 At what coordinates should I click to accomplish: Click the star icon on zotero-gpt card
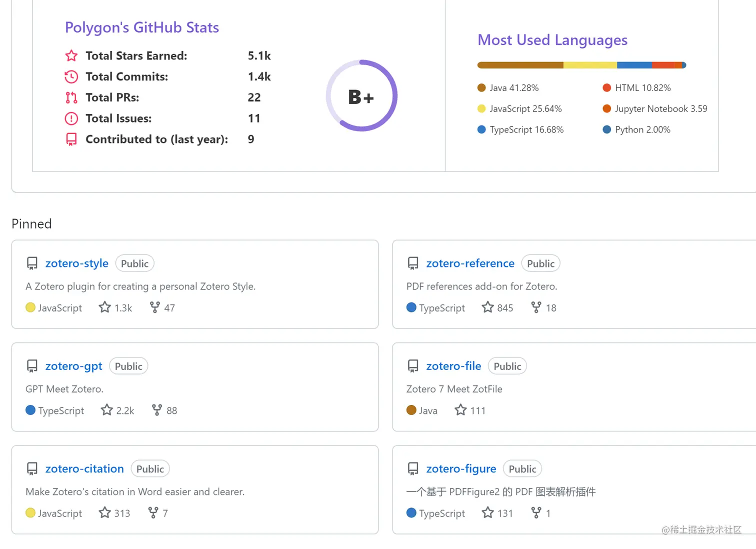pos(106,410)
